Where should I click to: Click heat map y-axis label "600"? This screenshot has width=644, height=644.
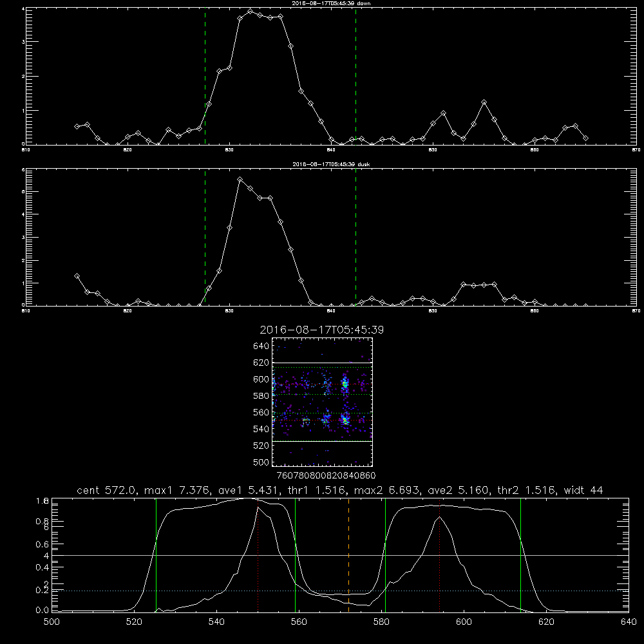click(x=261, y=379)
